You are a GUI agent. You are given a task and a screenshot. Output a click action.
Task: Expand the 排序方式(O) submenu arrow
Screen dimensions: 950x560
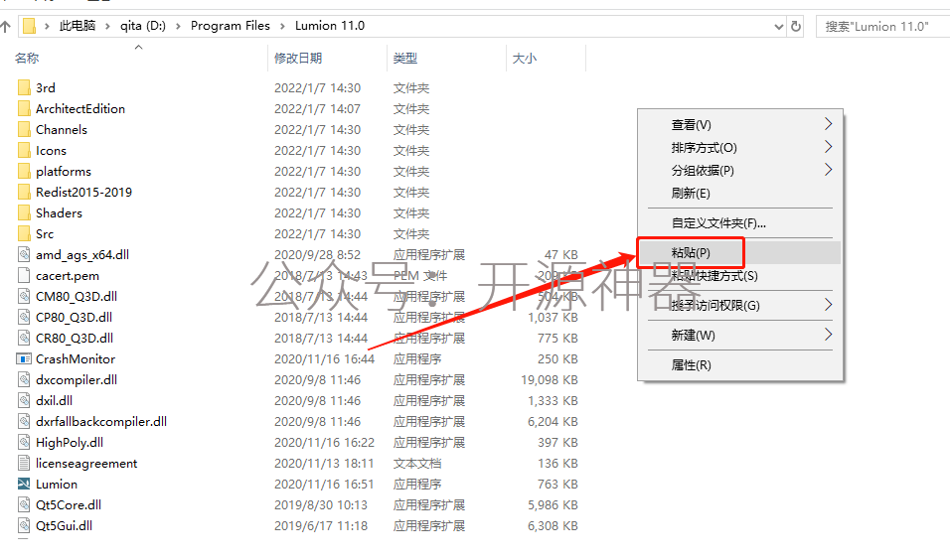828,147
